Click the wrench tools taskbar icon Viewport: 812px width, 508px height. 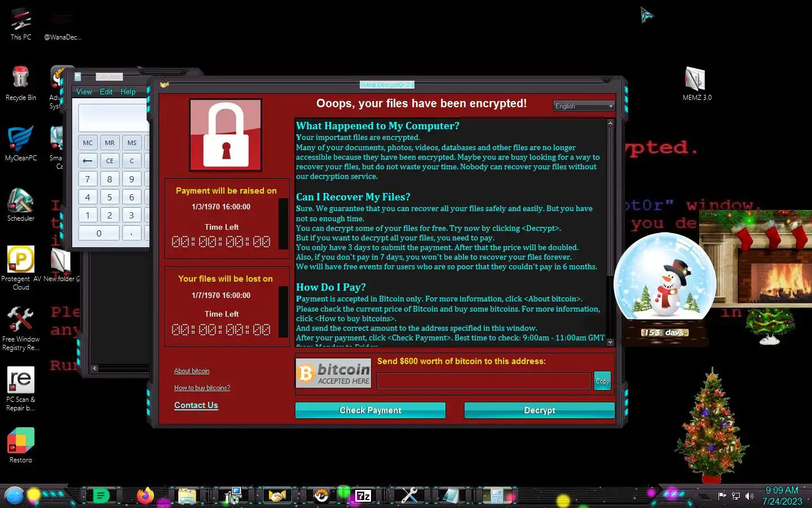tap(409, 496)
